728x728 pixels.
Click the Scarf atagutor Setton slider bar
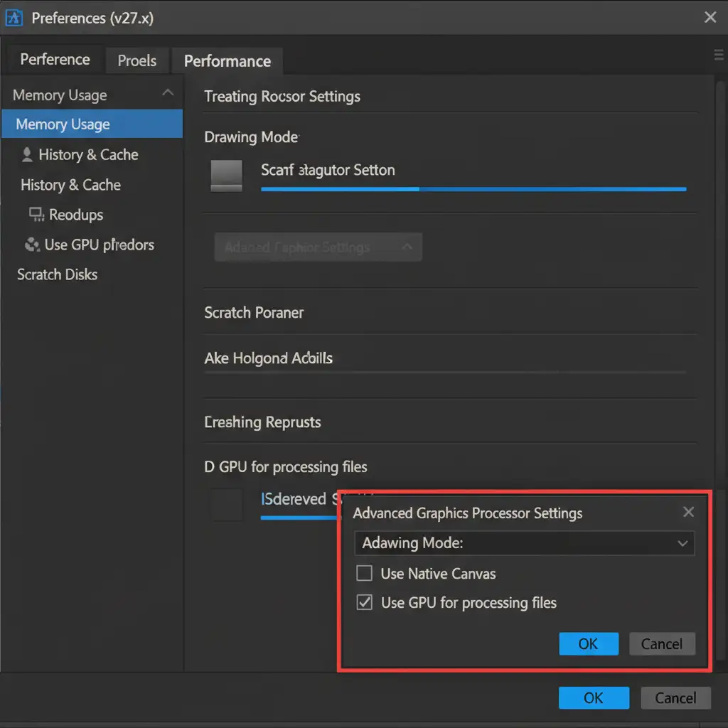point(473,189)
